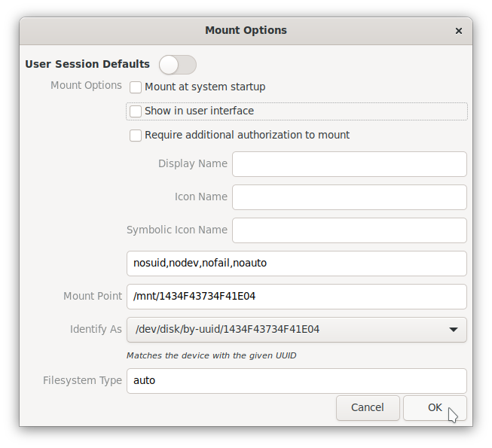The width and height of the screenshot is (492, 448).
Task: Select the Symbolic Icon Name field
Action: click(350, 230)
